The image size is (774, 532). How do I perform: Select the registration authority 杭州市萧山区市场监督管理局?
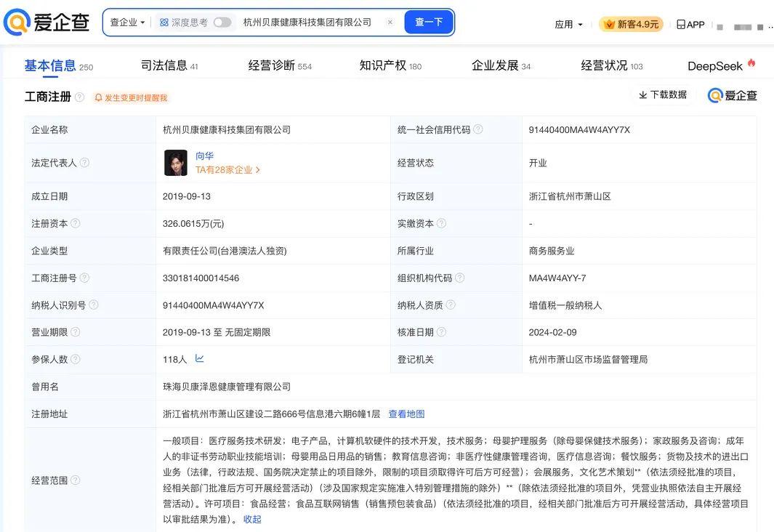click(x=589, y=359)
